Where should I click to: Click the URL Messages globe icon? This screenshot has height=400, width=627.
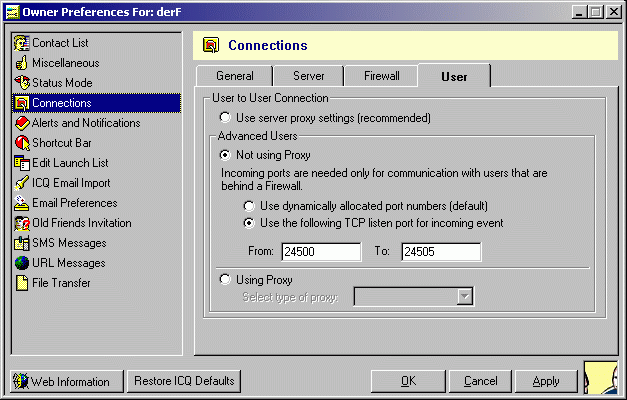click(x=22, y=263)
